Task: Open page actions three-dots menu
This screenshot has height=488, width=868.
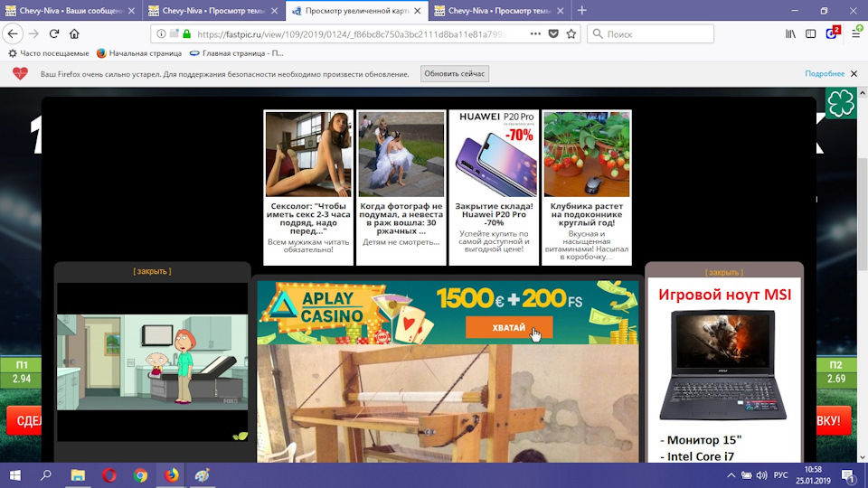Action: (535, 33)
